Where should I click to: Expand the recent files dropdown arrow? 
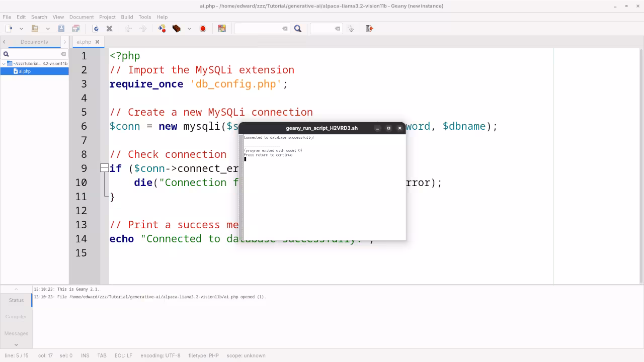(x=48, y=29)
